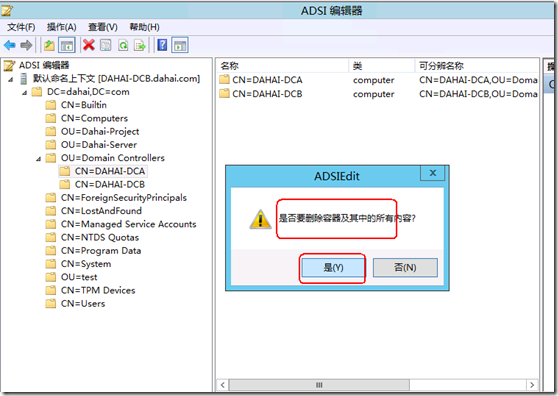Click the warning icon in the ADSIEdit dialog

coord(260,219)
